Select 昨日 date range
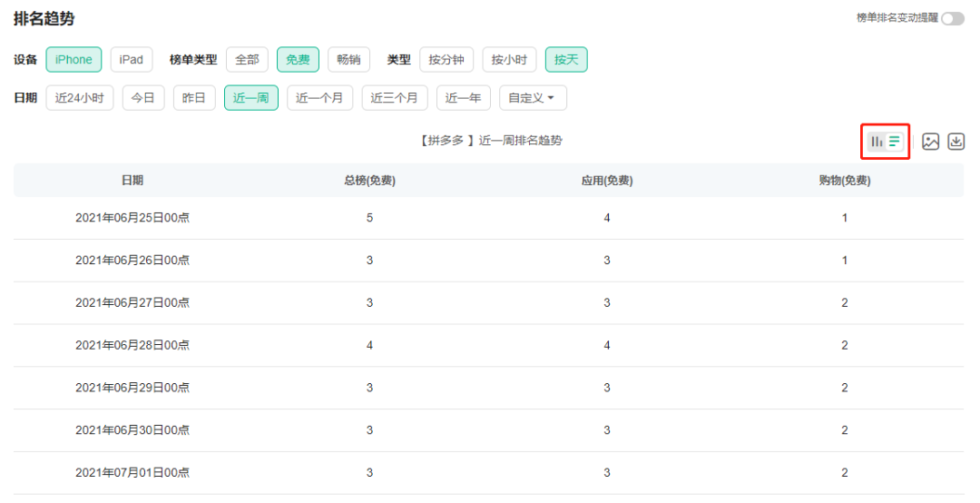980x503 pixels. pyautogui.click(x=194, y=97)
